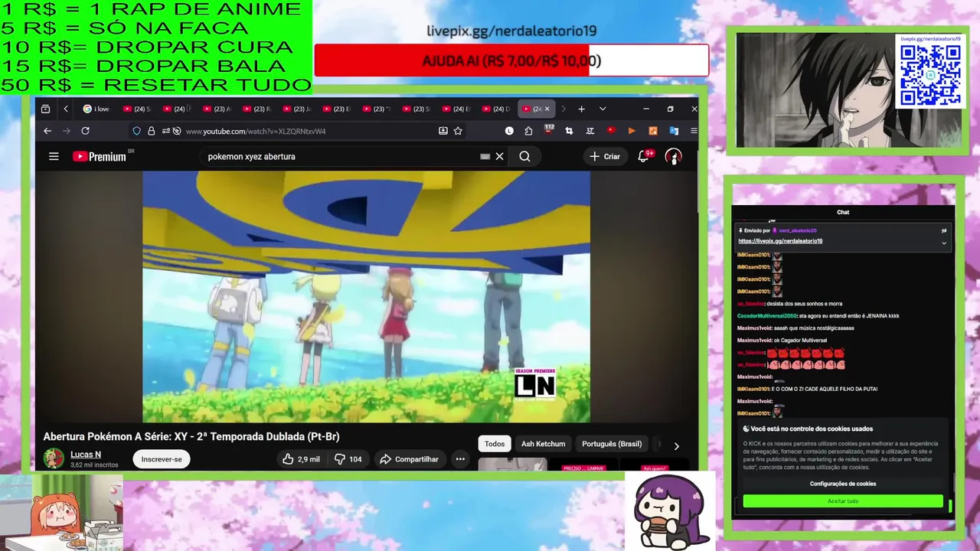Close the active YouTube tab
The height and width of the screenshot is (551, 980).
(547, 109)
